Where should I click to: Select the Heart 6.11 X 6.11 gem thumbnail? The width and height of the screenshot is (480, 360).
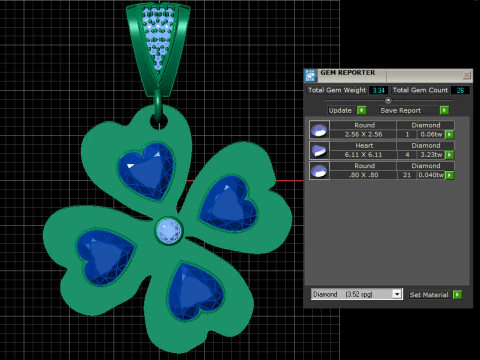coord(319,150)
